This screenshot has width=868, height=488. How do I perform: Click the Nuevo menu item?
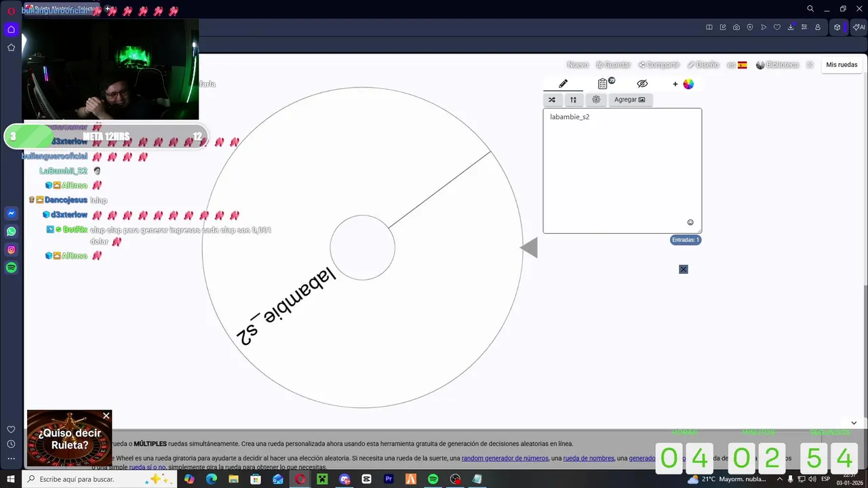(x=578, y=65)
